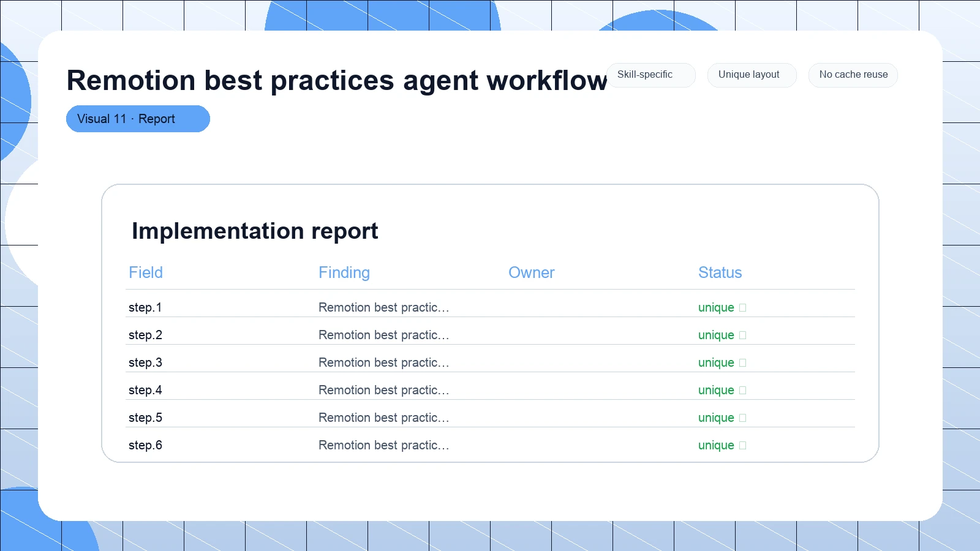Select the step.3 field cell
Viewport: 980px width, 551px height.
tap(145, 362)
